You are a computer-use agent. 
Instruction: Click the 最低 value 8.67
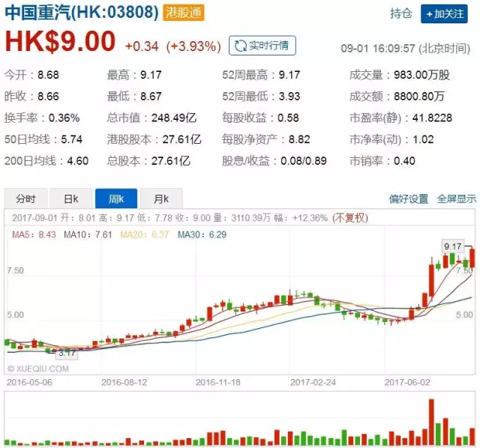(151, 97)
